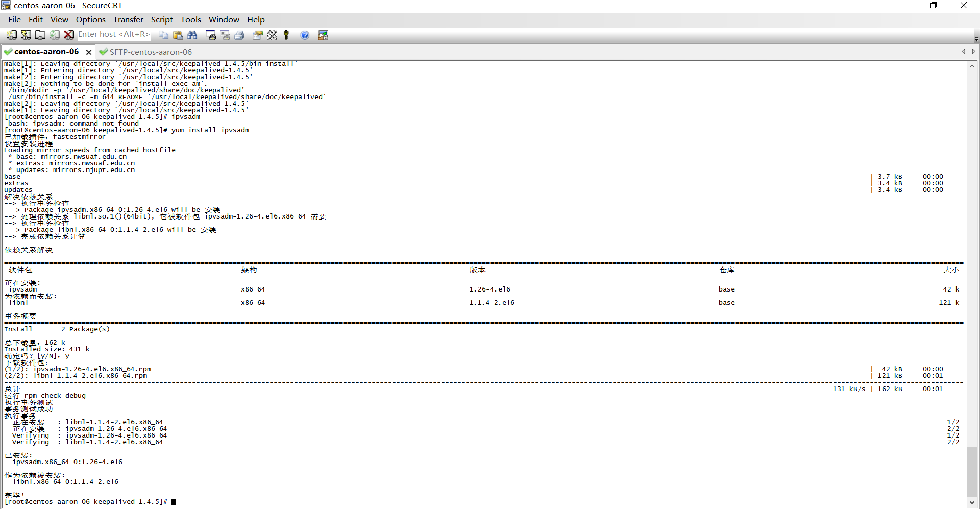
Task: Click 'Install 2 Package(s)' summary line
Action: point(57,329)
